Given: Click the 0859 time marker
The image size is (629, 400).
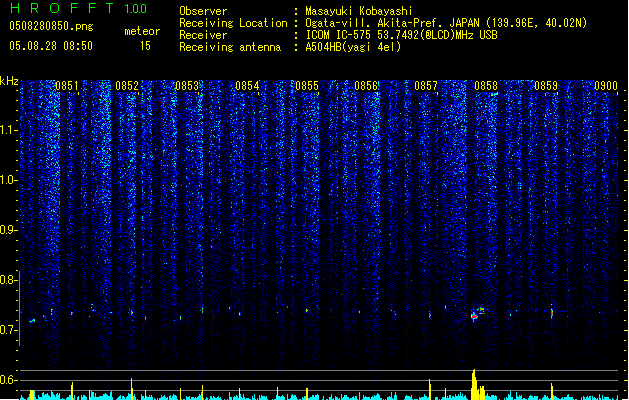Looking at the screenshot, I should point(546,86).
